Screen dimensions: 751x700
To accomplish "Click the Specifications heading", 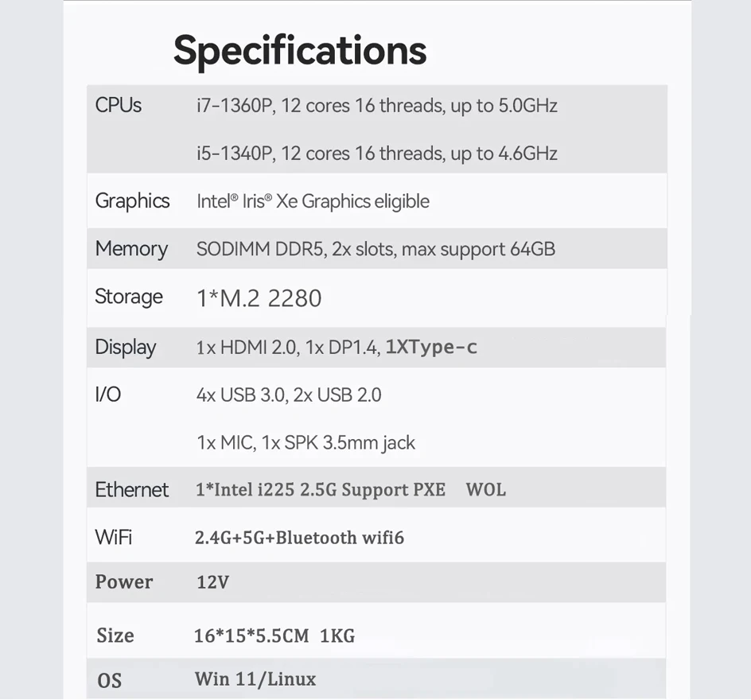I will click(300, 50).
